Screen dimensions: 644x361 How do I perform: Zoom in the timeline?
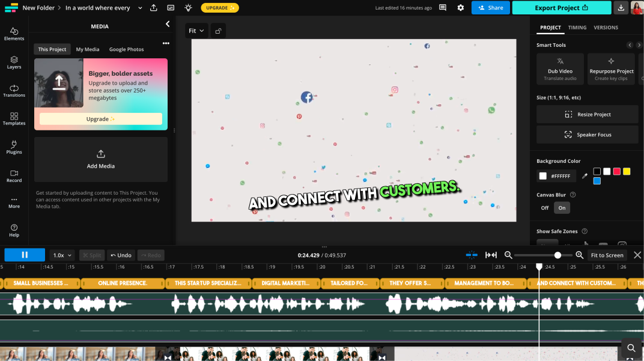[580, 255]
